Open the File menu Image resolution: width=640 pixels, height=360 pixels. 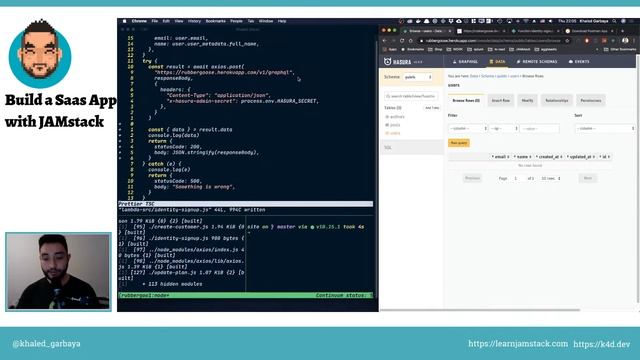point(155,21)
